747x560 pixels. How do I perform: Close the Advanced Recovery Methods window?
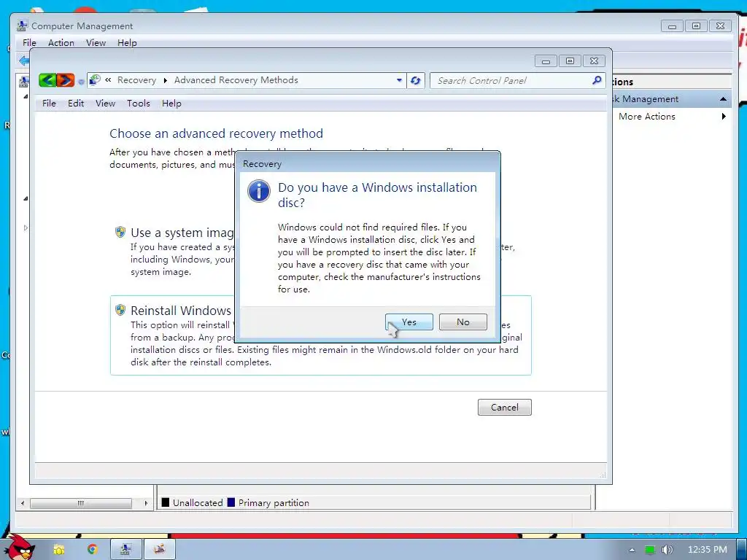pos(594,61)
